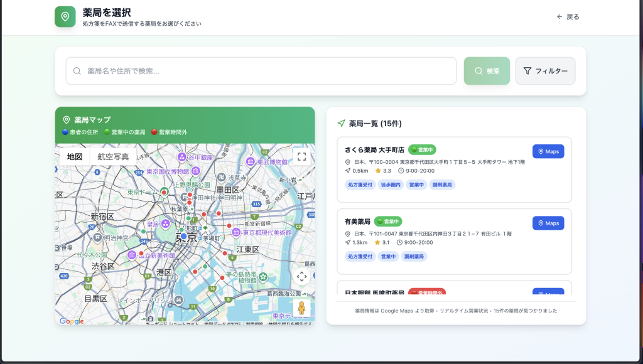The image size is (643, 364).
Task: Click the 明治神宮 shrine marker
Action: coord(97,237)
